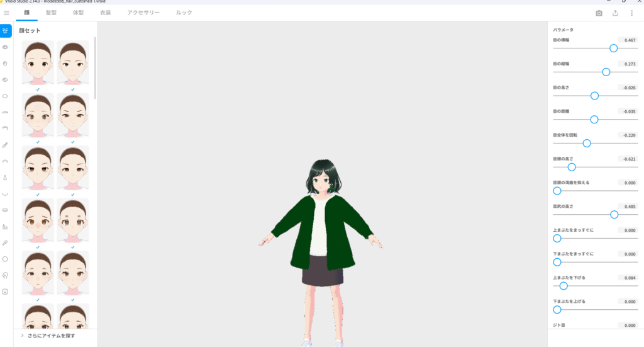This screenshot has width=644, height=347.
Task: Open the closed-eye lower lash icon
Action: (5, 161)
